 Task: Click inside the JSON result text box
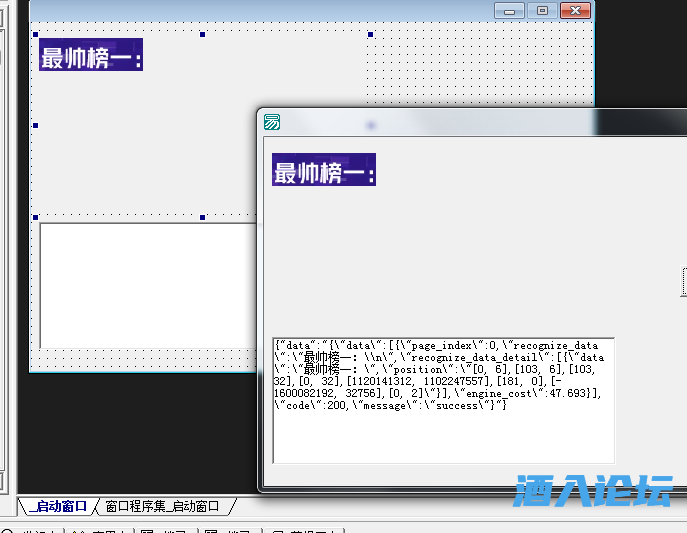click(x=443, y=400)
